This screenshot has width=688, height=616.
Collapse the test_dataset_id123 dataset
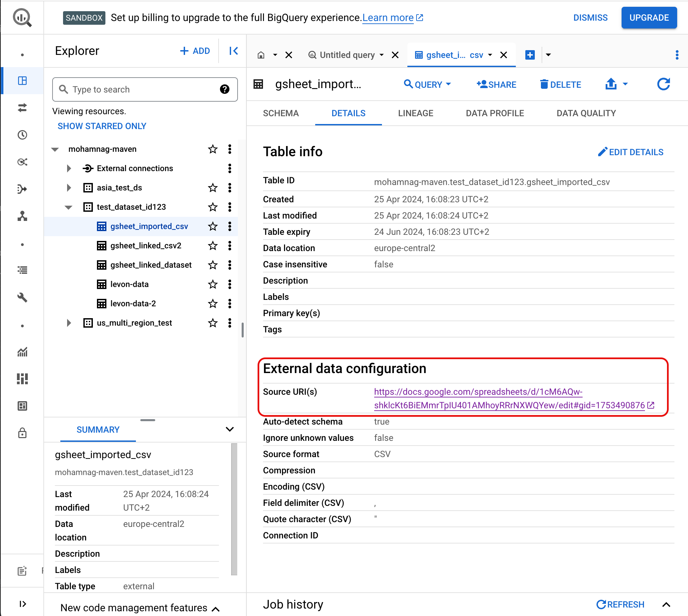(69, 207)
